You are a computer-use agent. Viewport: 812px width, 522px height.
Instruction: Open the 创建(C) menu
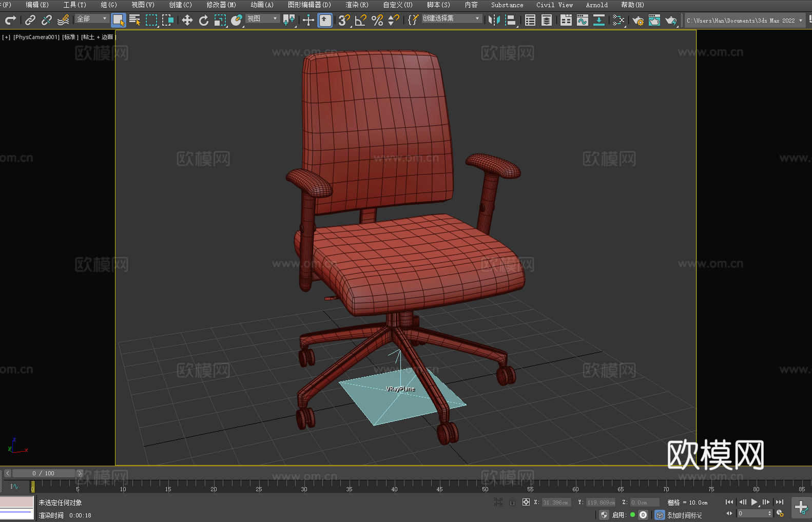tap(180, 5)
